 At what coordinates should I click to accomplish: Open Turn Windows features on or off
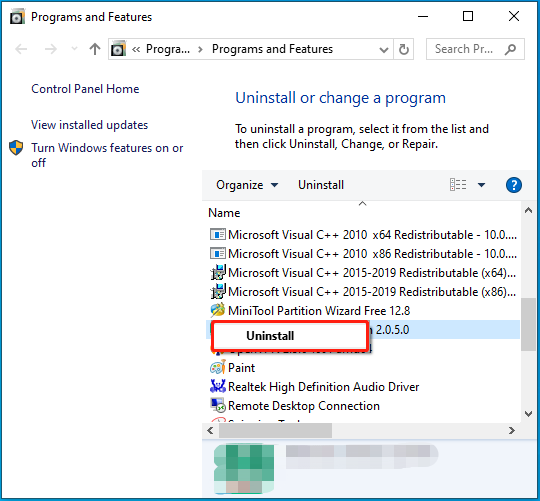tap(107, 155)
